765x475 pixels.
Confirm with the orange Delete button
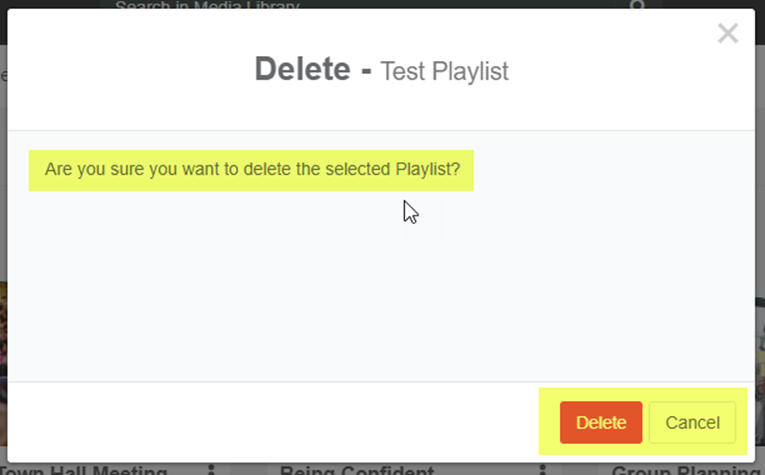(600, 422)
